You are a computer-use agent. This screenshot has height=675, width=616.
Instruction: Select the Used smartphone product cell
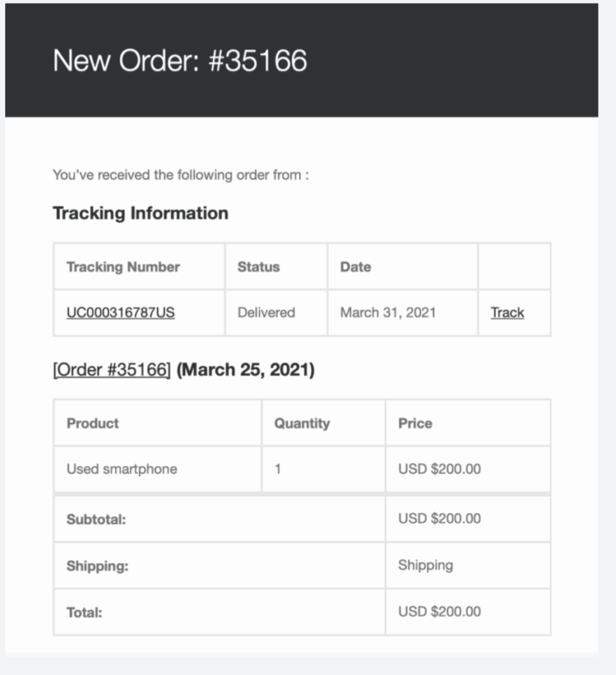(x=122, y=469)
